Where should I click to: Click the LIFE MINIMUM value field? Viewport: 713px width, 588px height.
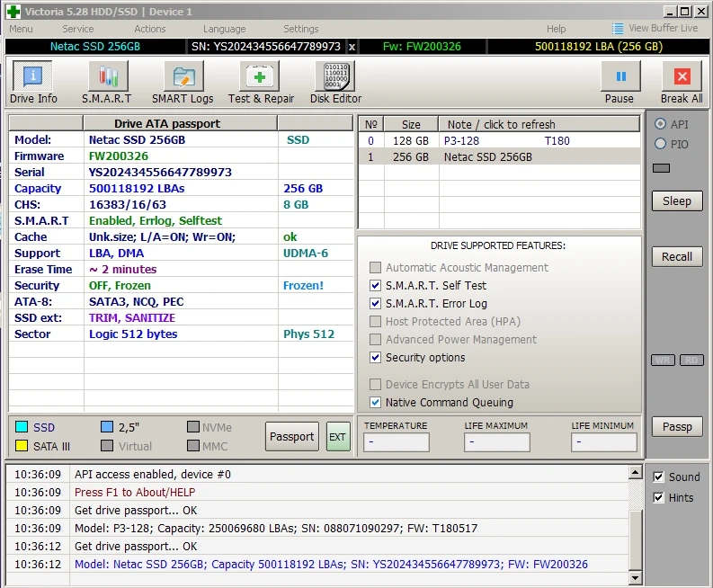coord(604,442)
